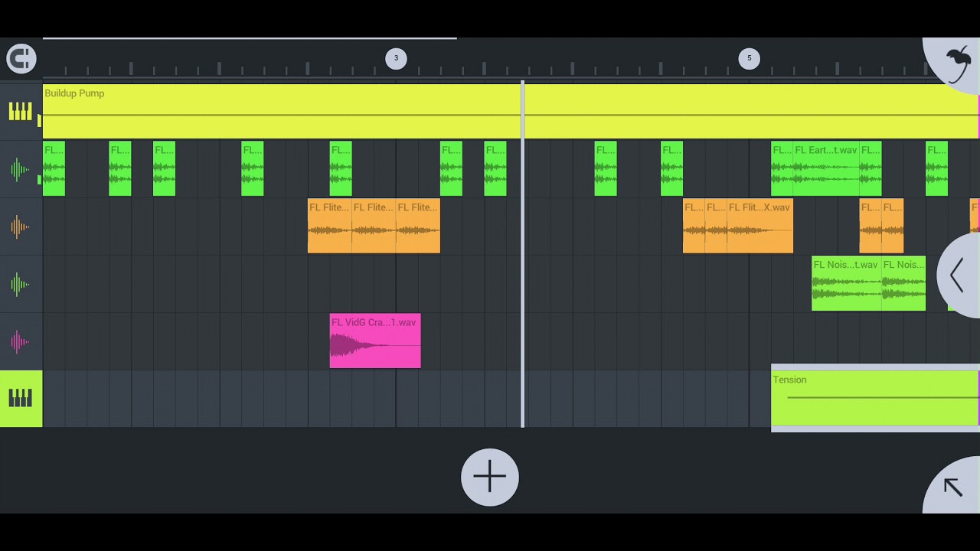
Task: Select the Buildup Pump clip
Action: 511,112
